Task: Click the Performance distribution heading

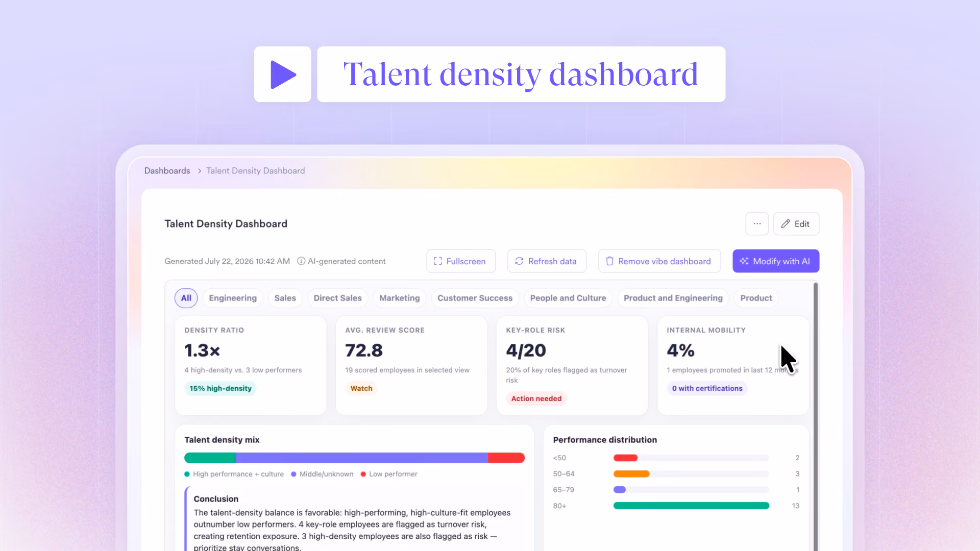Action: [x=605, y=440]
